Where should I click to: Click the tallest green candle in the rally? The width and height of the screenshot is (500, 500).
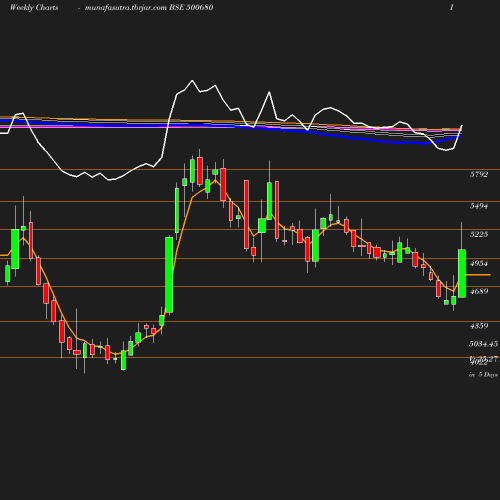(x=169, y=275)
